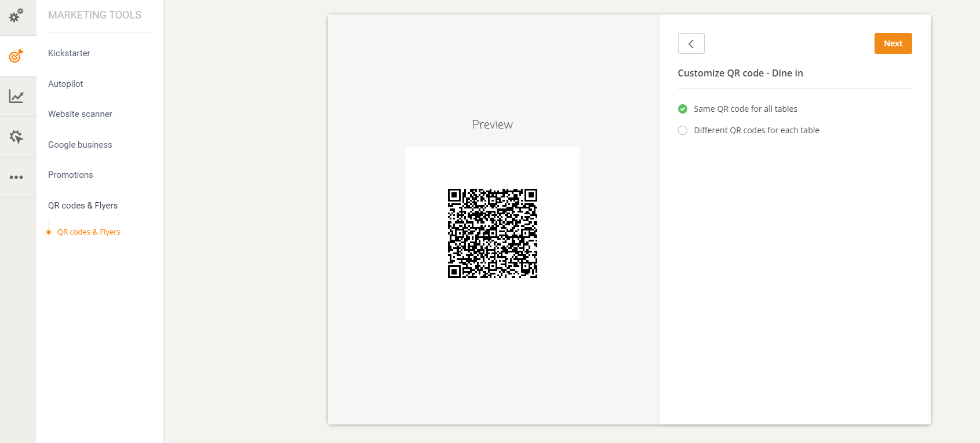Click the Preview label above QR code
980x443 pixels.
[492, 125]
